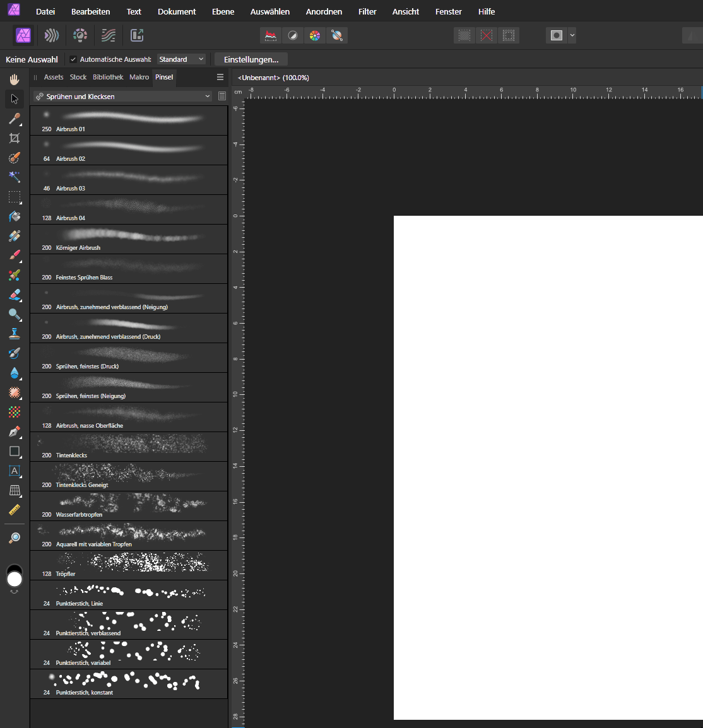Apply auto colors from the toolbar
Screen dimensions: 703x728
pyautogui.click(x=315, y=35)
